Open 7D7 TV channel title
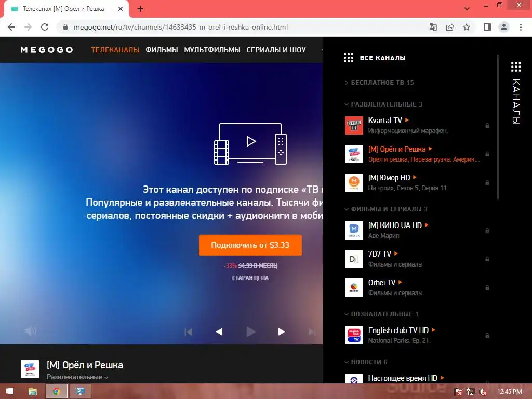 pos(380,254)
